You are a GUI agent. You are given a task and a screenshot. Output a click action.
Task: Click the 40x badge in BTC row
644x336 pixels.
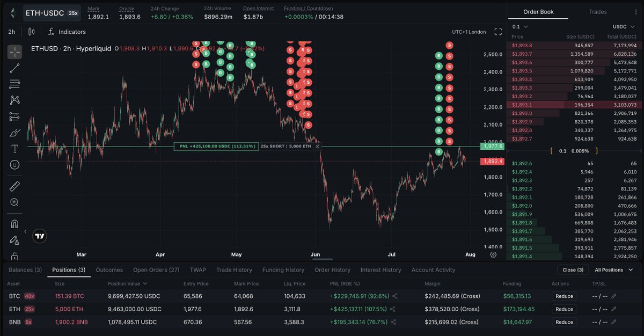29,296
